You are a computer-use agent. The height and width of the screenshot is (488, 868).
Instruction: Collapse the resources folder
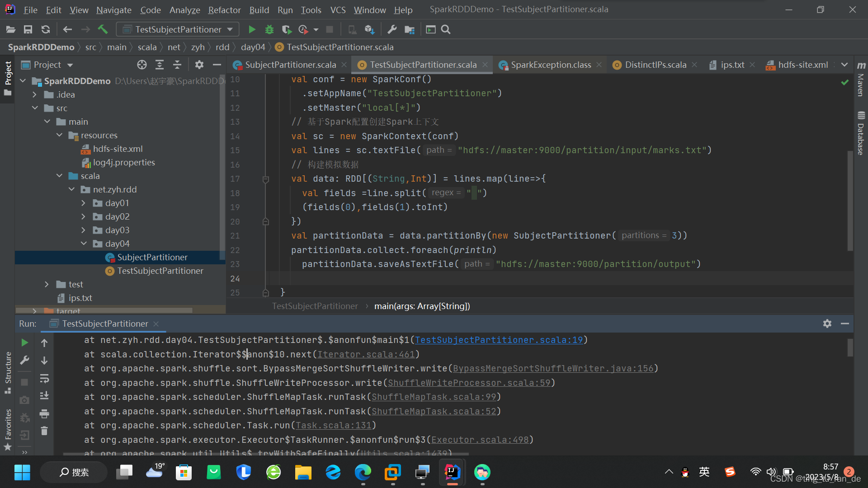click(59, 135)
